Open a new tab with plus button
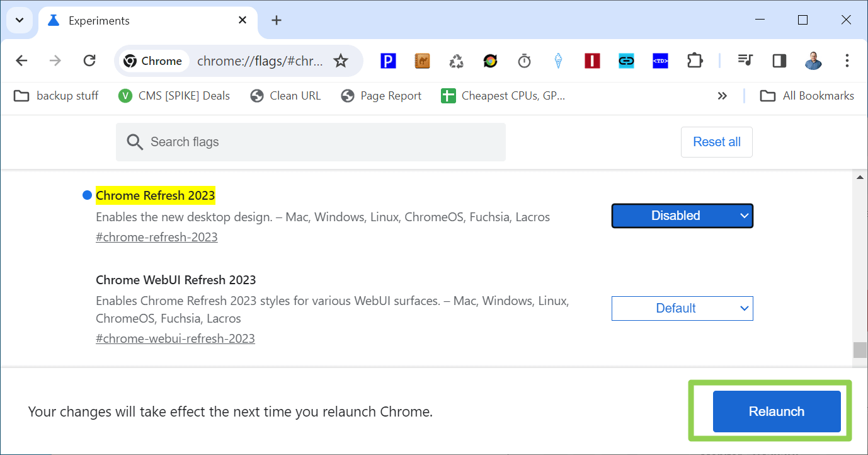 (276, 20)
